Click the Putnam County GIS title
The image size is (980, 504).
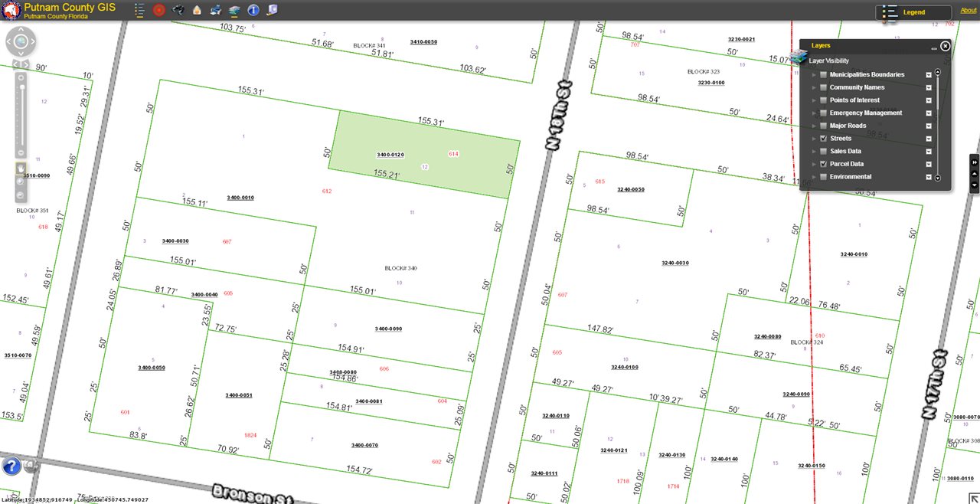click(69, 7)
